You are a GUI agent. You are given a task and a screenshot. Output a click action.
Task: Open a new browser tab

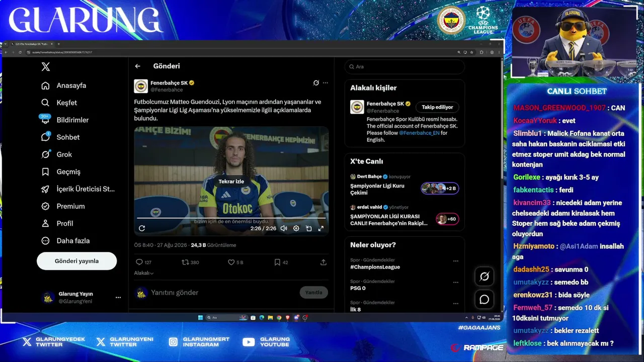pos(58,44)
